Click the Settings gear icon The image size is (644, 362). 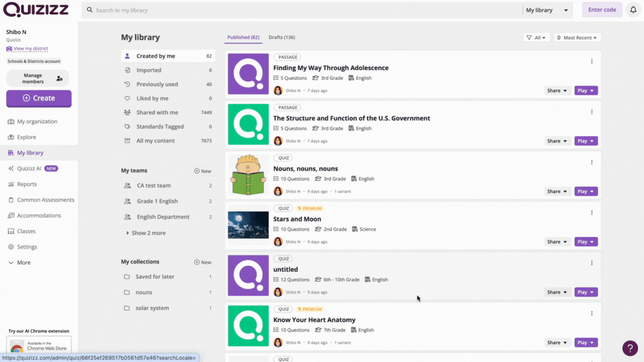[x=11, y=247]
